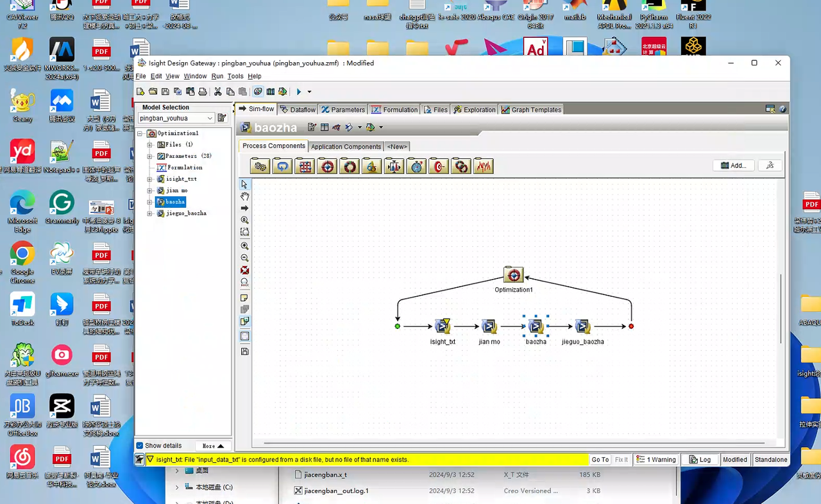Image resolution: width=821 pixels, height=504 pixels.
Task: Click the DOE grid component icon
Action: 305,166
